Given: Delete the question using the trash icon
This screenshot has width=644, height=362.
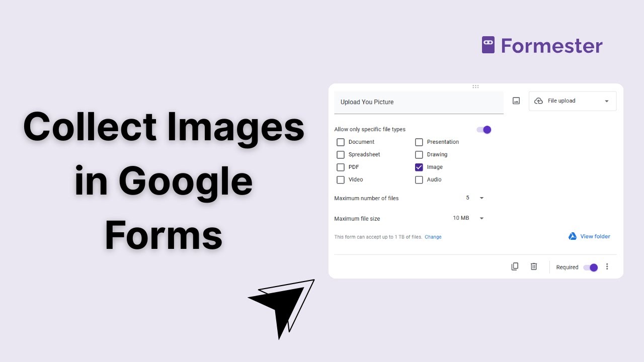Looking at the screenshot, I should click(x=534, y=266).
